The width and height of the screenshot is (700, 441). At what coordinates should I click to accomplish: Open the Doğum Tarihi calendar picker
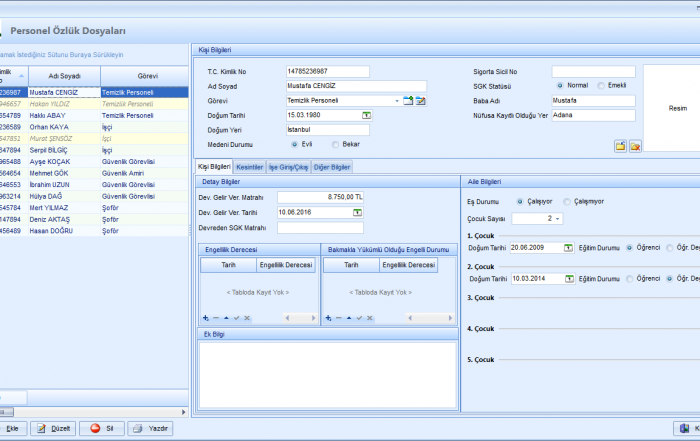[x=366, y=116]
